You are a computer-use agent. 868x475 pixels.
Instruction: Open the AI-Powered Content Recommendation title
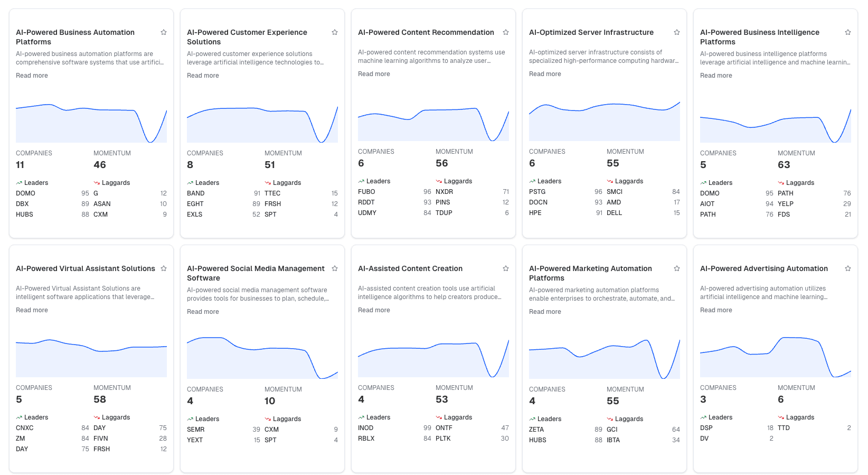pos(426,32)
